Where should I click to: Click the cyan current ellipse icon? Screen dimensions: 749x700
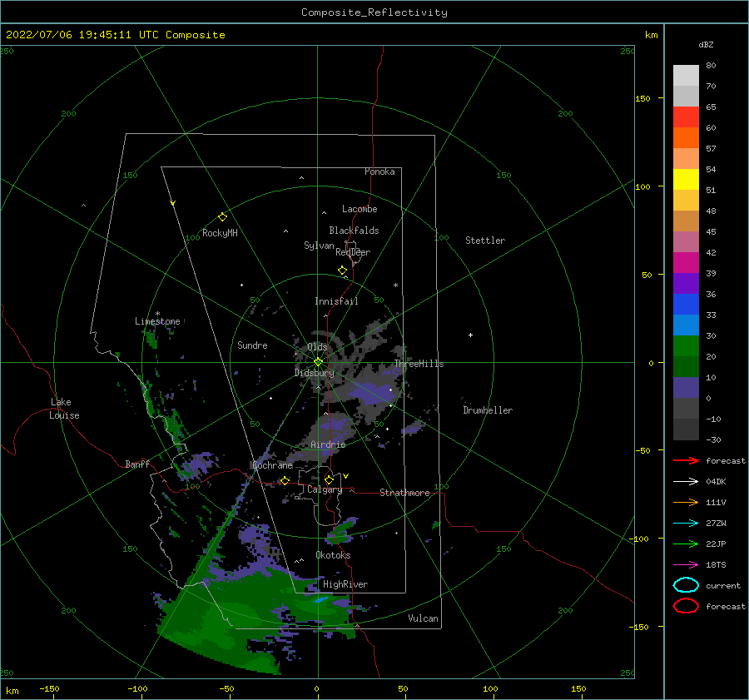[686, 585]
